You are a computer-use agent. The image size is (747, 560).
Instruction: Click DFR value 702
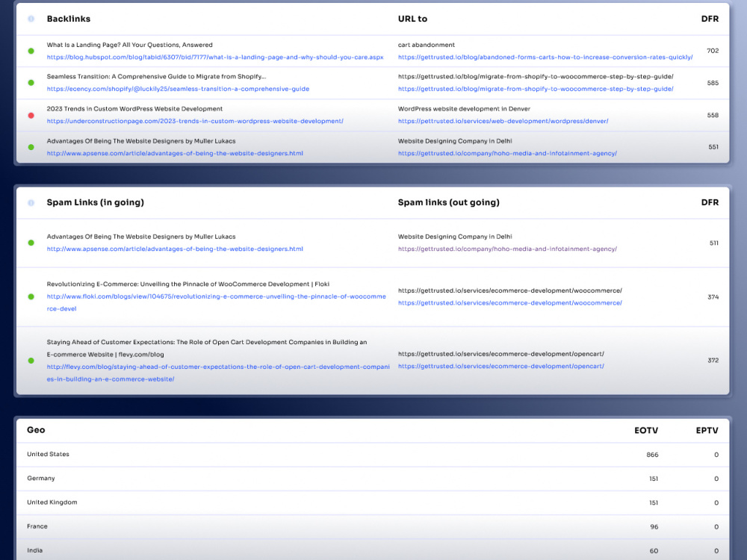(x=713, y=51)
